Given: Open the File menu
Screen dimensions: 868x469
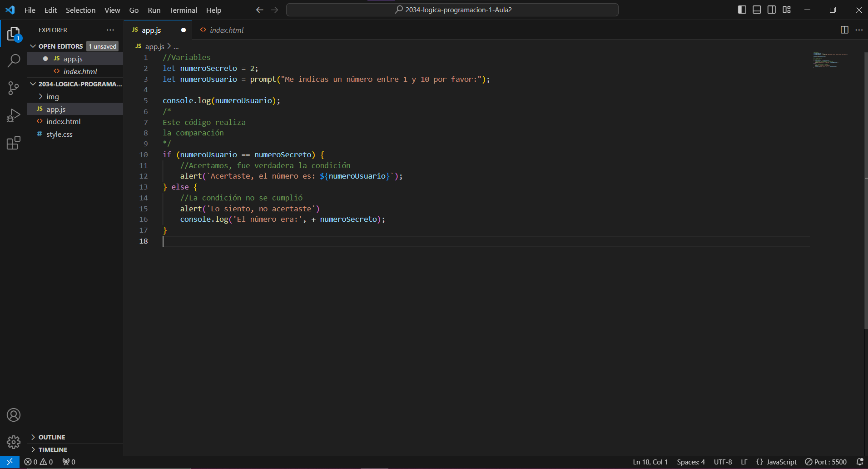Looking at the screenshot, I should [x=30, y=10].
